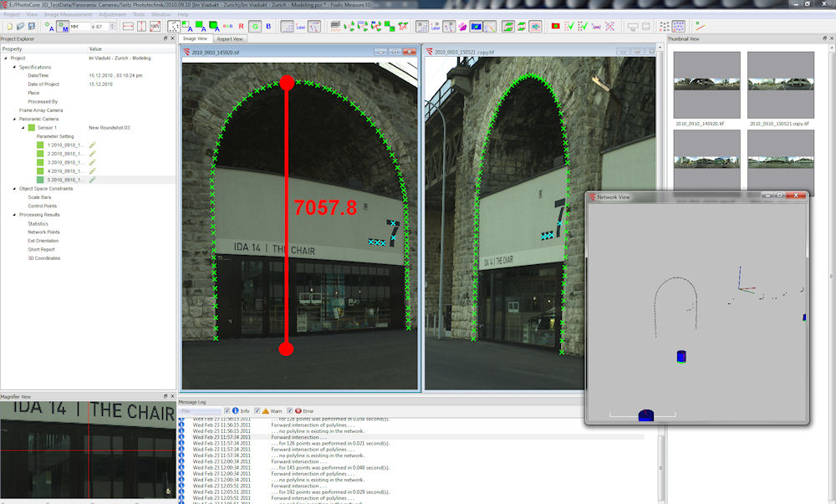Switch to the Report View tab
Viewport: 836px width, 504px height.
[x=230, y=38]
